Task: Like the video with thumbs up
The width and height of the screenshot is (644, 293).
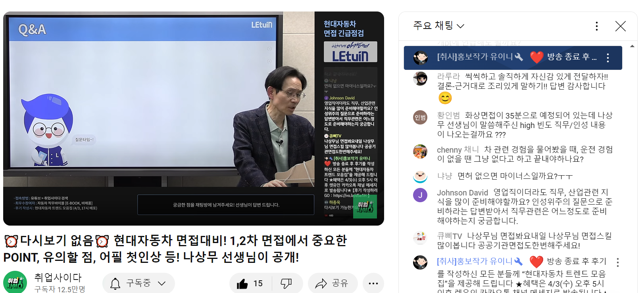Action: click(x=250, y=283)
